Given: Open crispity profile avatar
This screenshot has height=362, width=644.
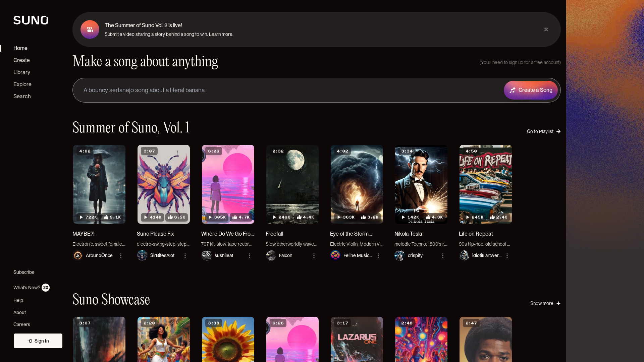Looking at the screenshot, I should pyautogui.click(x=400, y=255).
